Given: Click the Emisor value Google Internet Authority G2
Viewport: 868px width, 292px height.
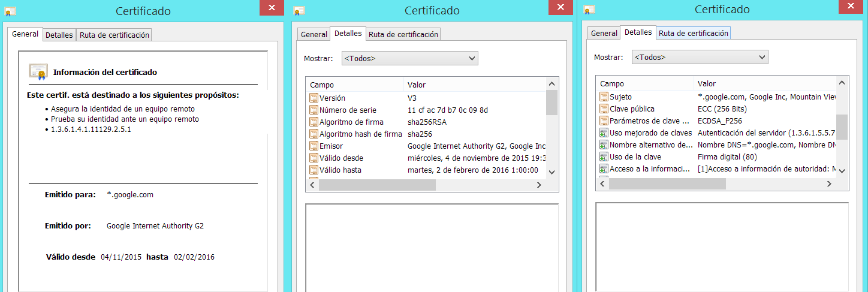Looking at the screenshot, I should 477,146.
